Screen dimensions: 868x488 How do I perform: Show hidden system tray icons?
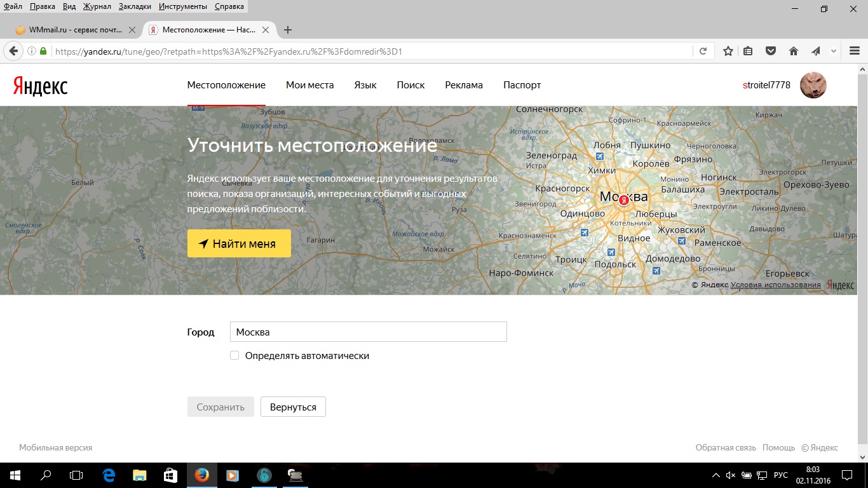tap(716, 475)
